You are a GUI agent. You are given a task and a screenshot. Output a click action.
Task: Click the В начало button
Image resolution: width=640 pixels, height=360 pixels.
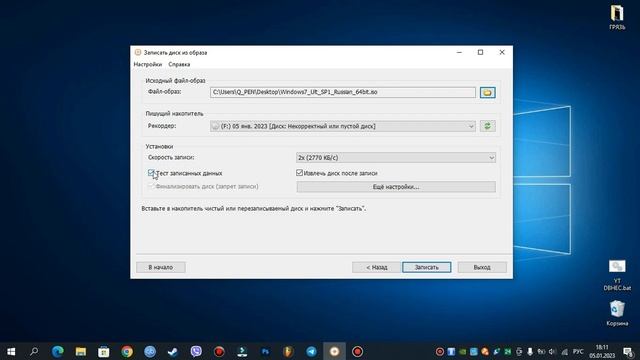(x=161, y=267)
